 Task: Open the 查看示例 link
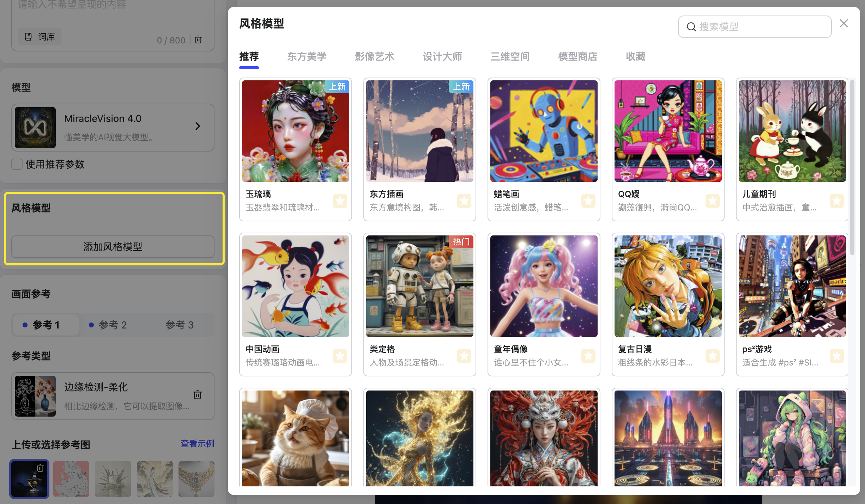pos(198,443)
